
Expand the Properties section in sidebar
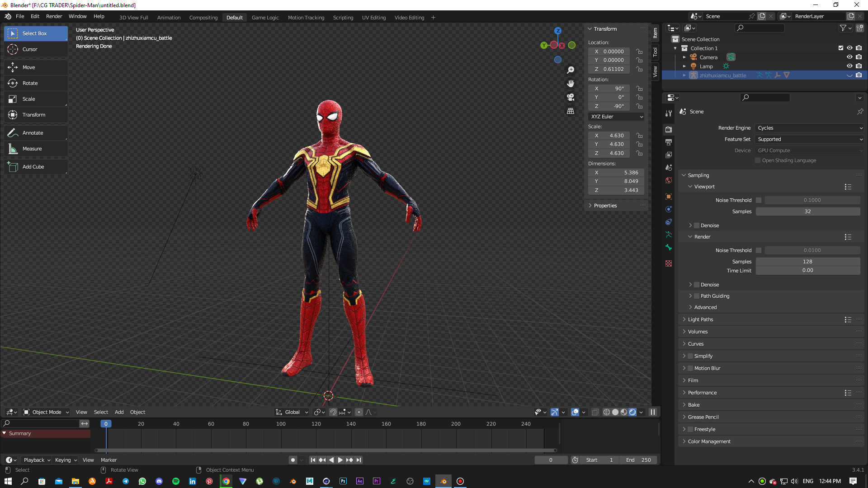[605, 206]
